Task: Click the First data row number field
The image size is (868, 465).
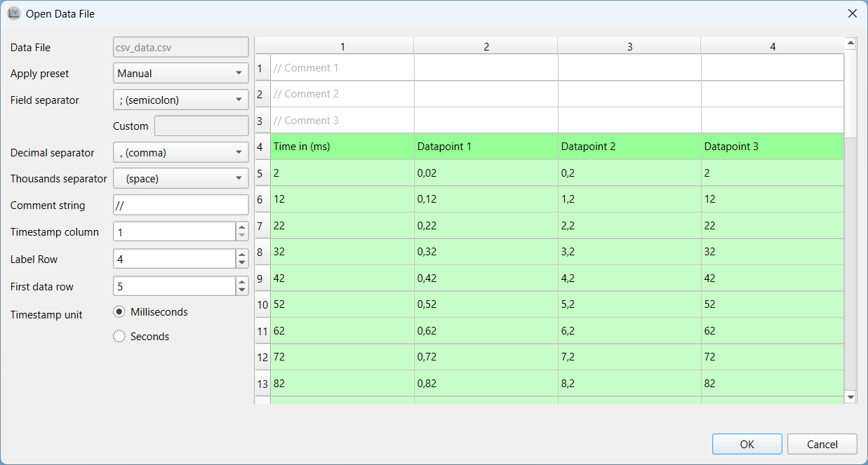Action: (174, 286)
